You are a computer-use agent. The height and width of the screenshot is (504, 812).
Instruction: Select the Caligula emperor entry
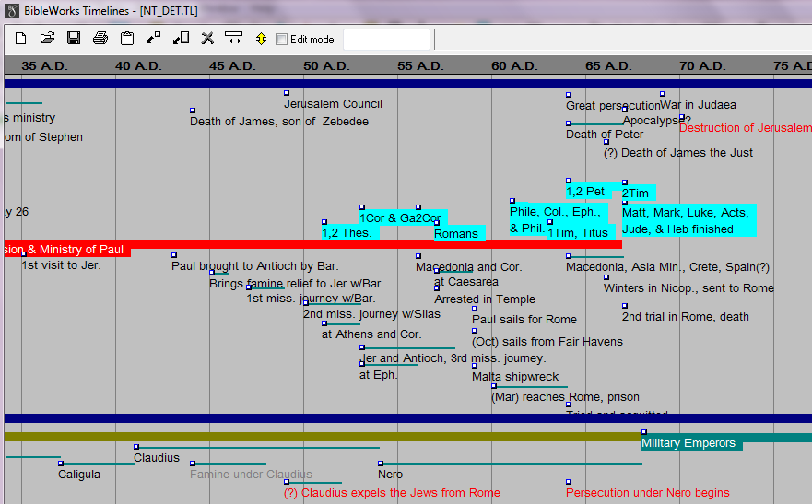[79, 475]
